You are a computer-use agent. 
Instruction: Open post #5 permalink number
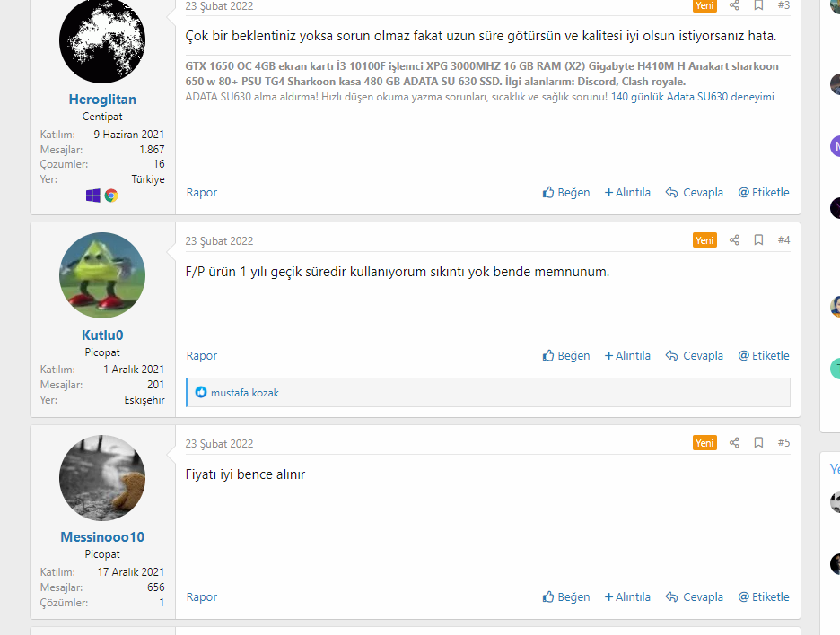coord(783,443)
